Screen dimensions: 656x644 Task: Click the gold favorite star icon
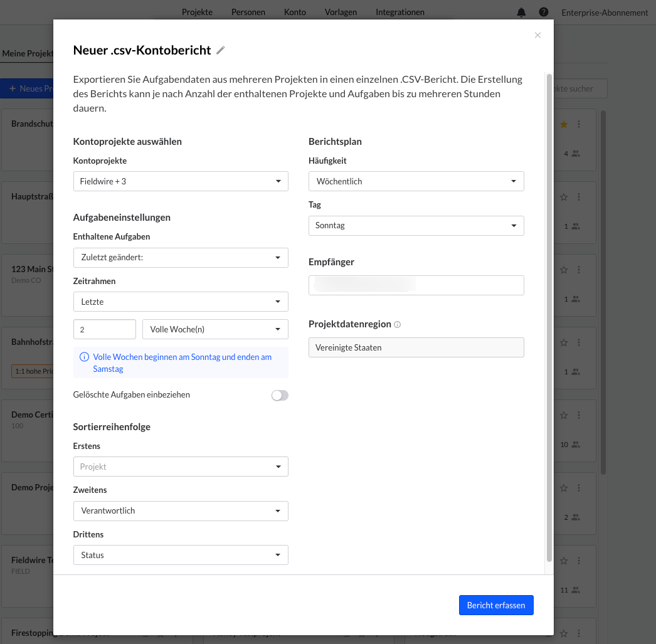click(563, 124)
